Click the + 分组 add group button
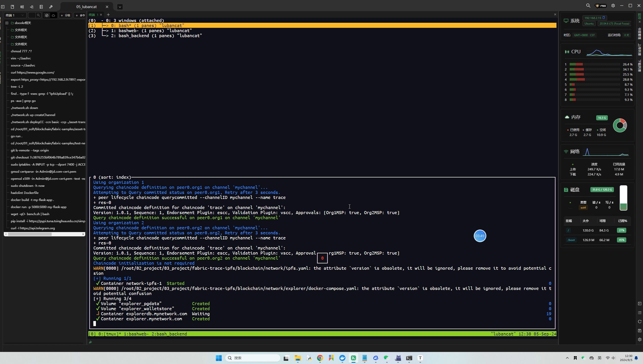643x364 pixels. 66,15
